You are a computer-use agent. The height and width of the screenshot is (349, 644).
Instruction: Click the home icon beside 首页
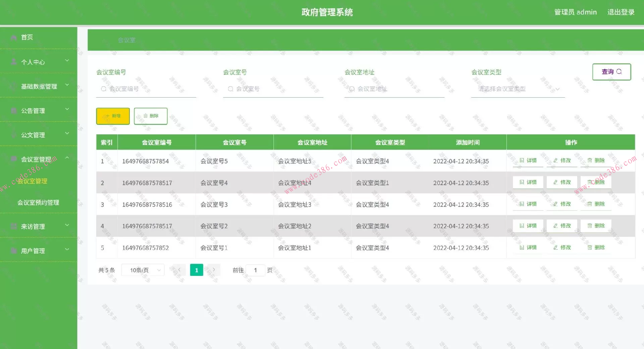(x=13, y=37)
